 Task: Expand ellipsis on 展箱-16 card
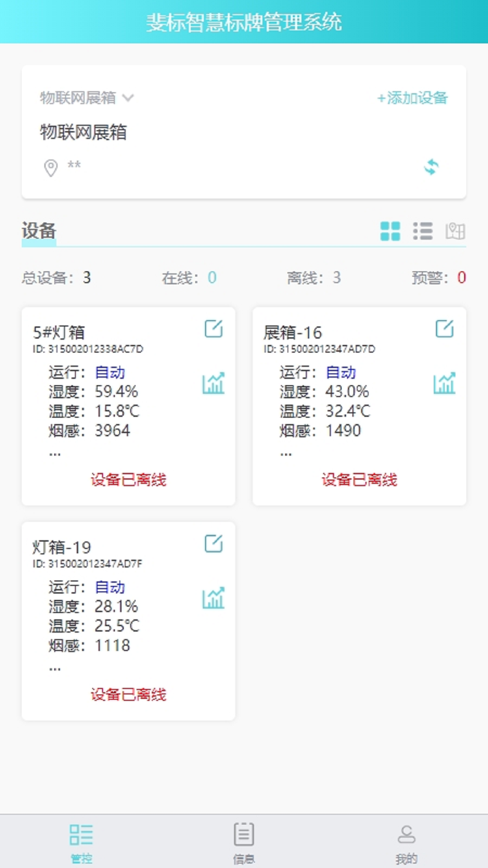(x=286, y=453)
